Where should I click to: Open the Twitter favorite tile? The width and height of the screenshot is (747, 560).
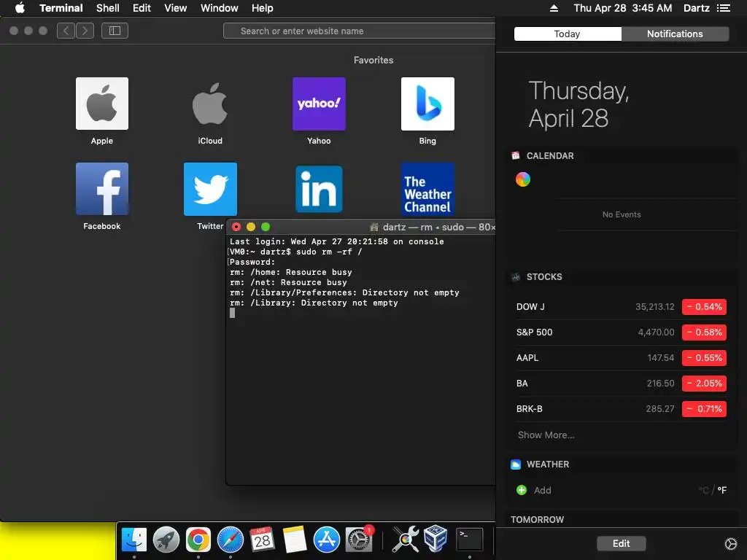point(210,189)
